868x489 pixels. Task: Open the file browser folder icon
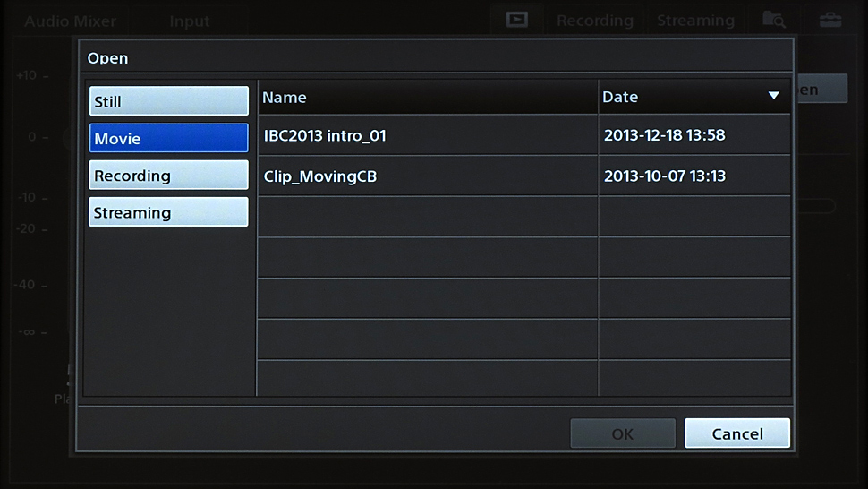click(772, 20)
